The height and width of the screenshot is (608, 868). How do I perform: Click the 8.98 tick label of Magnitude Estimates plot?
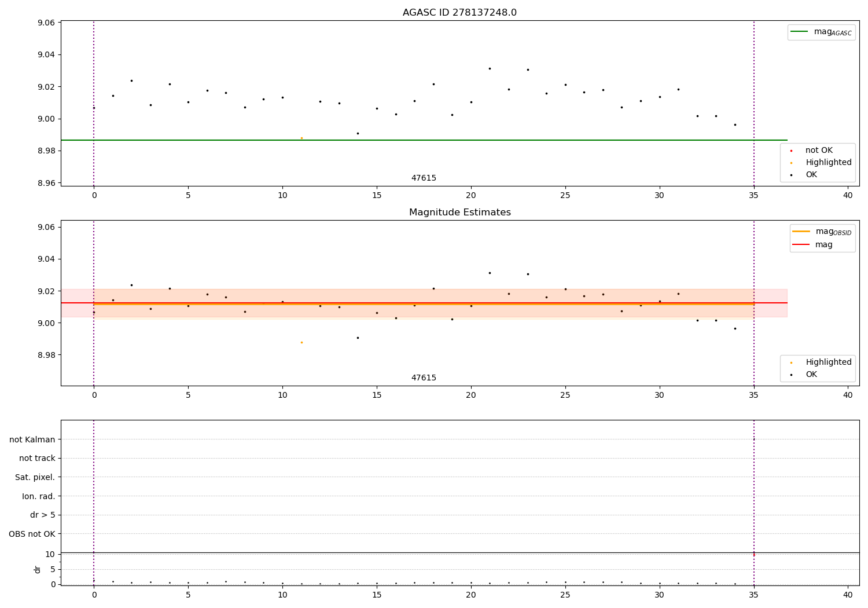click(x=47, y=355)
